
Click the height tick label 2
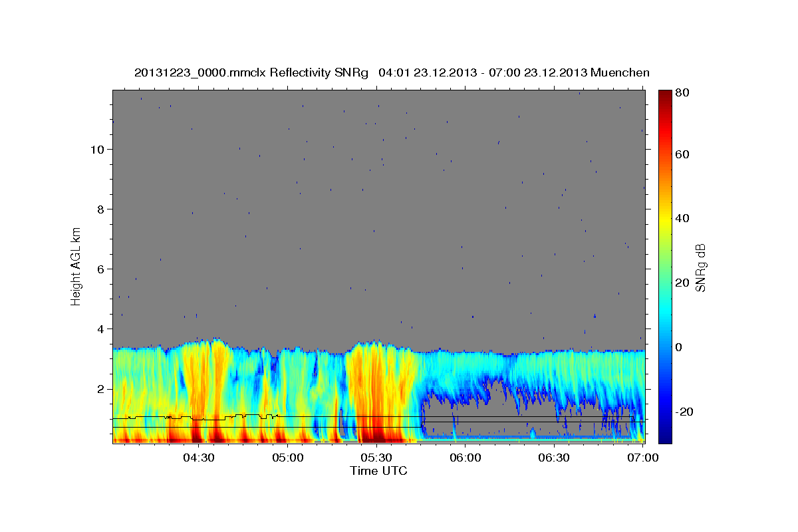tap(99, 388)
